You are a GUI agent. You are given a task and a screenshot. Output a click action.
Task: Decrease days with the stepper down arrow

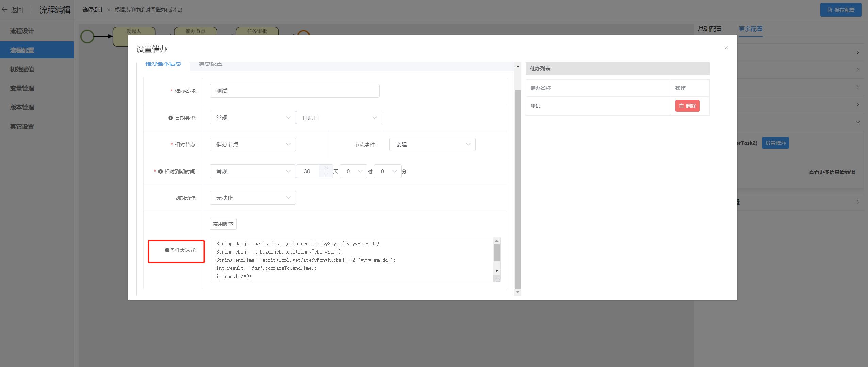pos(326,175)
